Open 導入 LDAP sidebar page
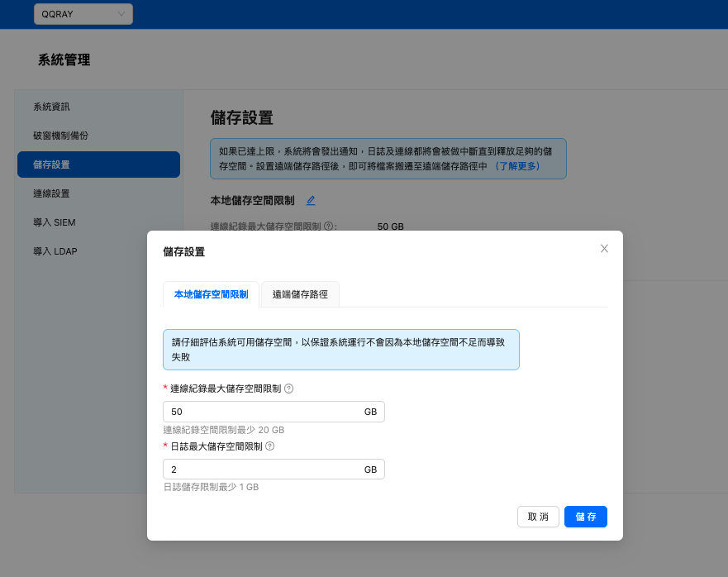The width and height of the screenshot is (728, 577). (55, 251)
